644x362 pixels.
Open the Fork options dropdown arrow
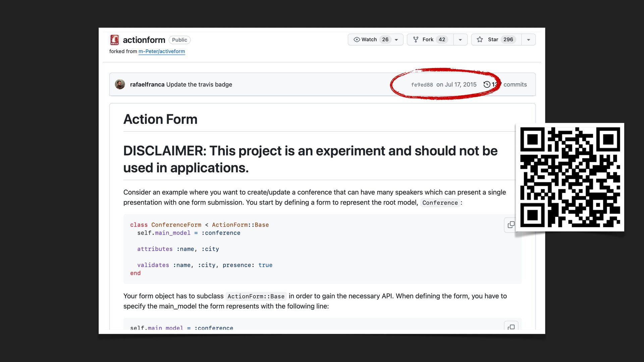[460, 40]
